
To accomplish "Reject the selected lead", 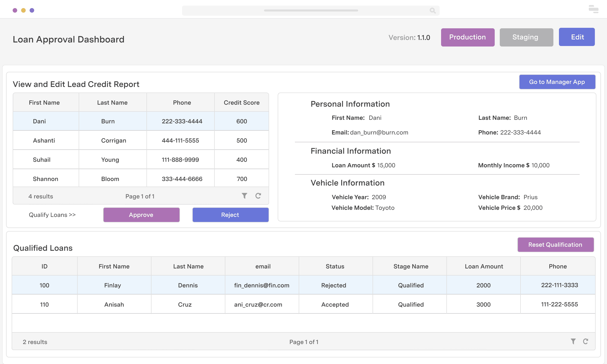I will coord(230,215).
